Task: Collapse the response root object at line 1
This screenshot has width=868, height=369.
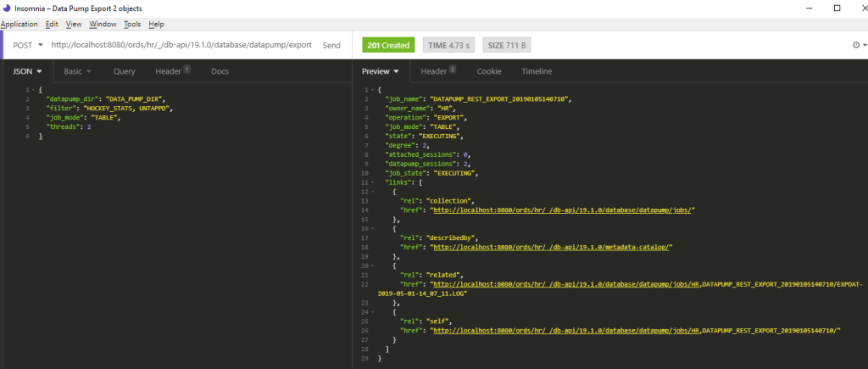Action: [x=373, y=90]
